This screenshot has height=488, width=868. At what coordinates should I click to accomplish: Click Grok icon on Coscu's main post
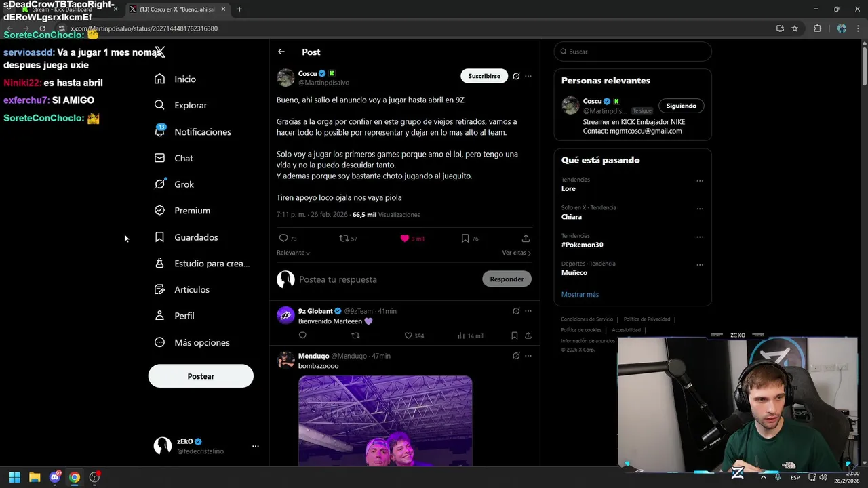[x=516, y=76]
